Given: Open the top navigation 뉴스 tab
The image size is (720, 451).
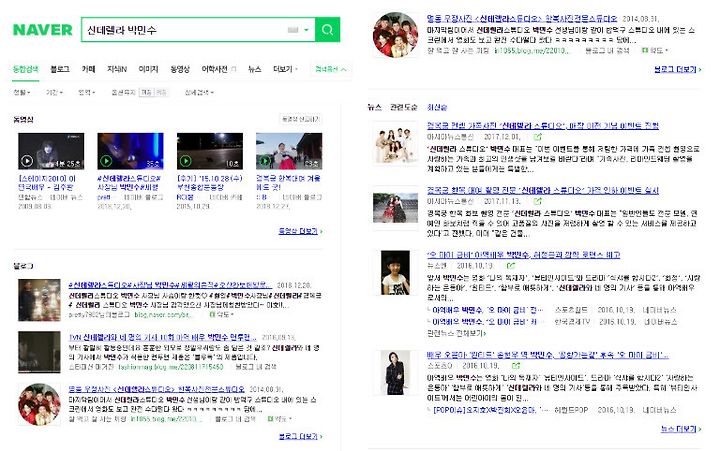Looking at the screenshot, I should 254,69.
